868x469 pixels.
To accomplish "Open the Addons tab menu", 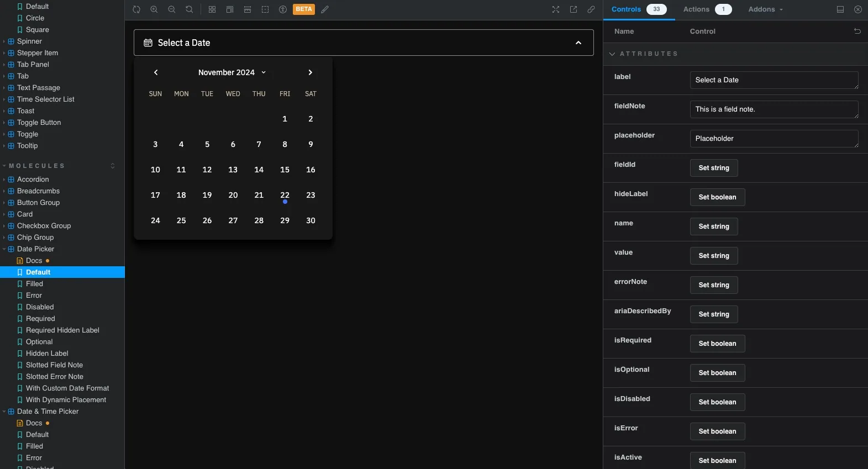I will (765, 9).
